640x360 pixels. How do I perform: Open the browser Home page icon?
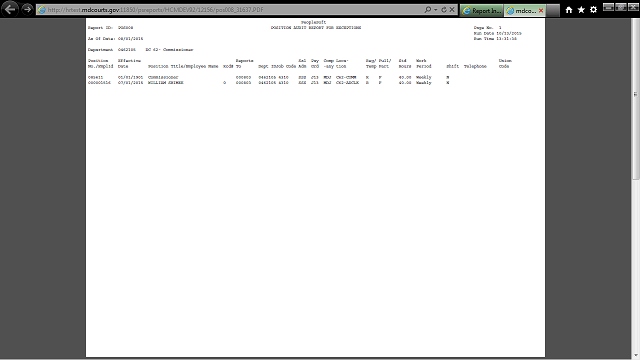click(569, 10)
